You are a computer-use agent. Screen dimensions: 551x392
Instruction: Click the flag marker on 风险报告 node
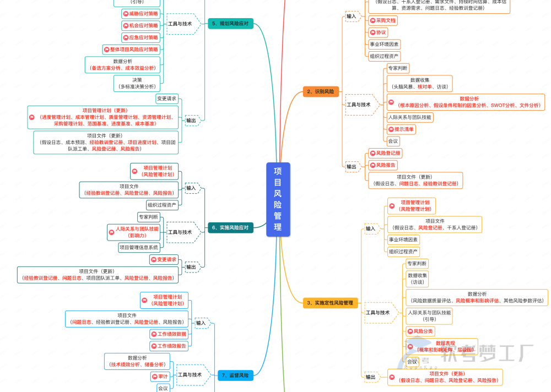click(372, 165)
